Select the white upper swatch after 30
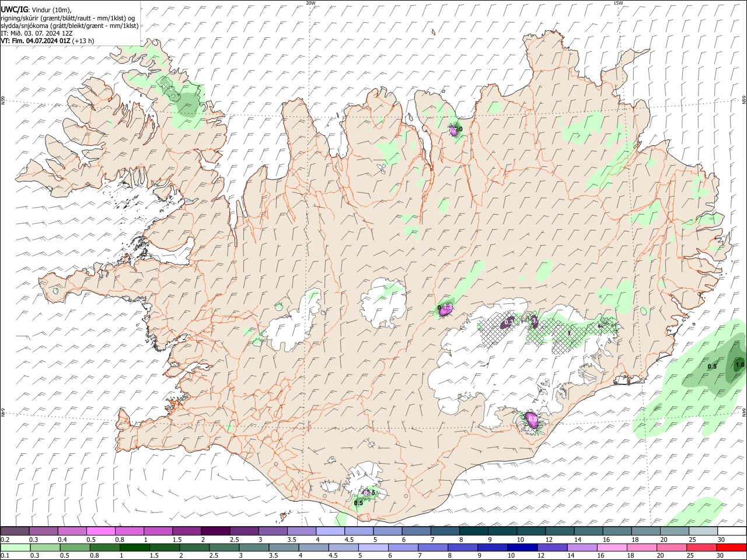The height and width of the screenshot is (560, 747). 732,531
